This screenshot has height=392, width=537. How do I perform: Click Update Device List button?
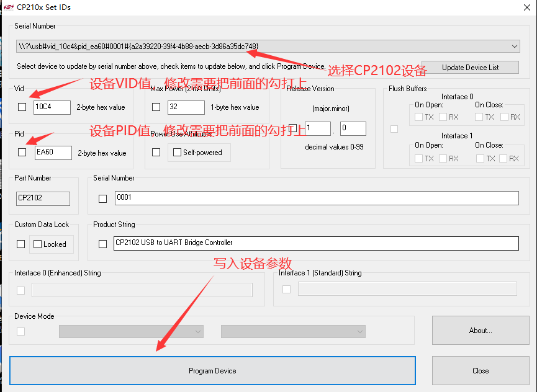click(x=470, y=68)
